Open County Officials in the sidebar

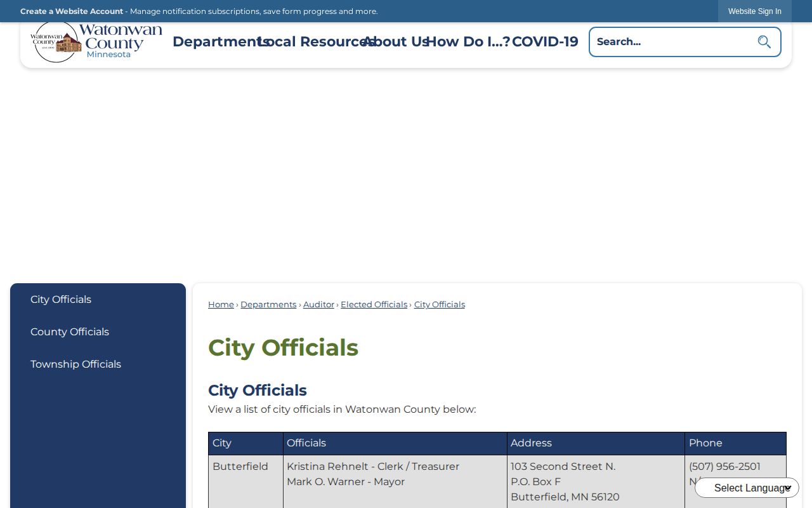coord(70,332)
